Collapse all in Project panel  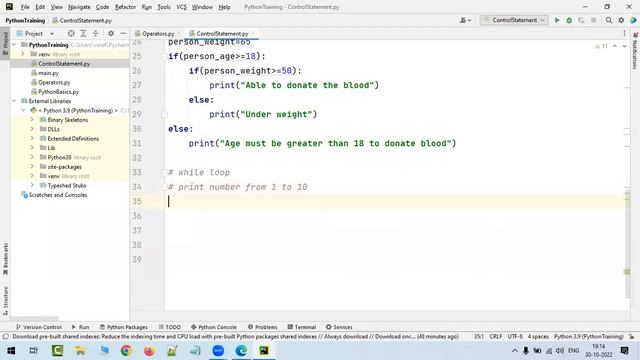pyautogui.click(x=96, y=33)
